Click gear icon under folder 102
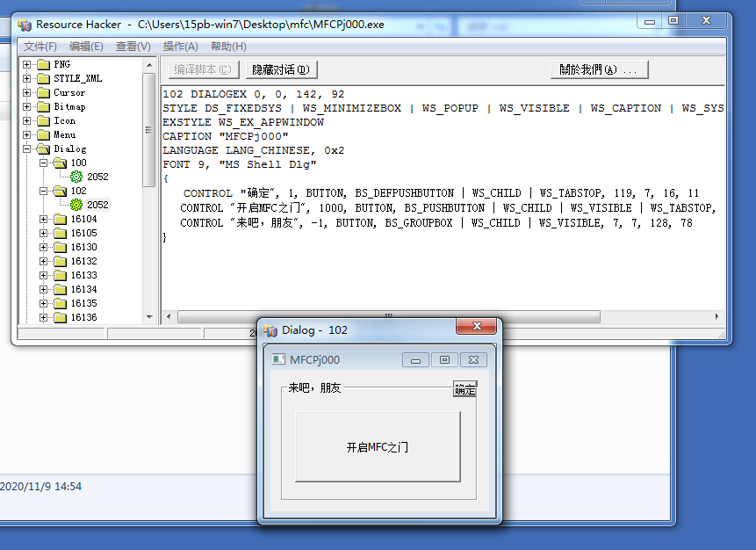This screenshot has height=550, width=756. click(x=76, y=205)
